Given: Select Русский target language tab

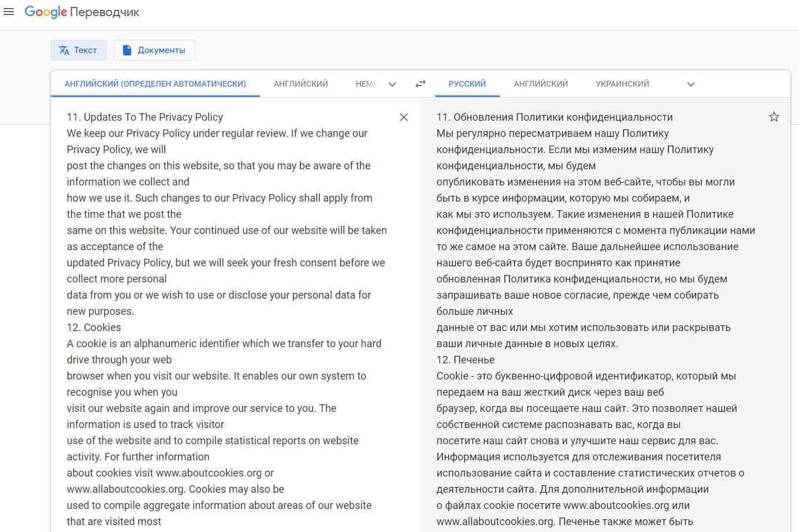Looking at the screenshot, I should [467, 84].
